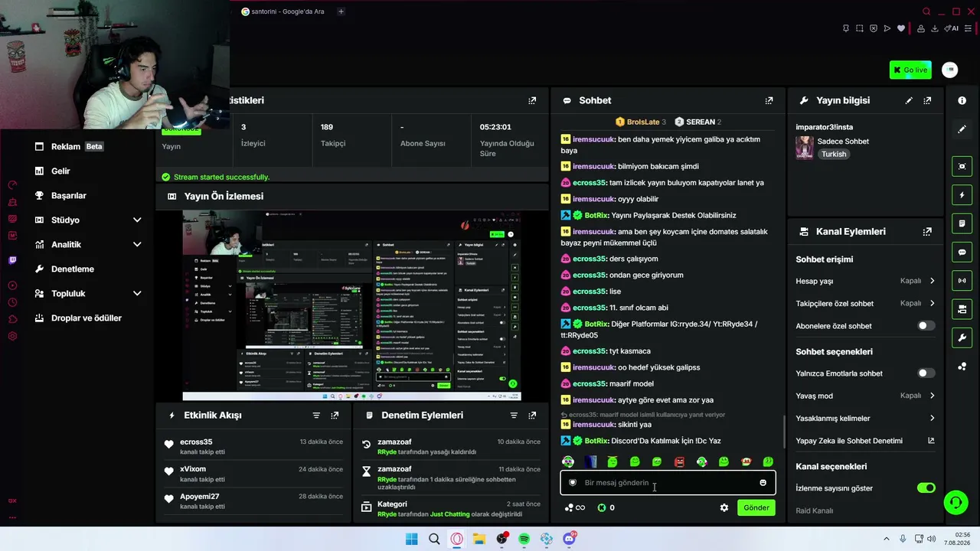The image size is (980, 551).
Task: Open the new browser tab plus button
Action: point(341,11)
